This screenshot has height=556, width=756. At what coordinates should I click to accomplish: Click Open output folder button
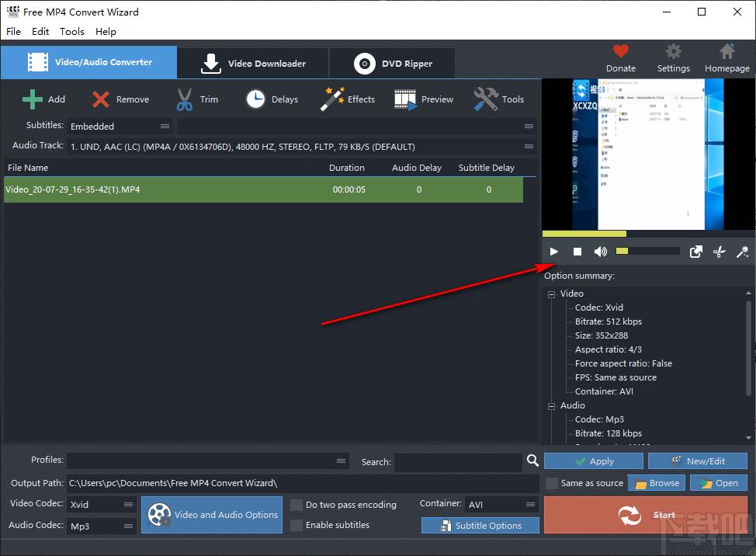pyautogui.click(x=719, y=483)
